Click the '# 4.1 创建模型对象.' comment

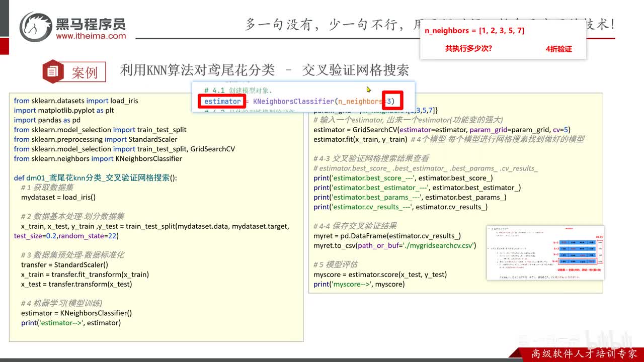coord(238,90)
